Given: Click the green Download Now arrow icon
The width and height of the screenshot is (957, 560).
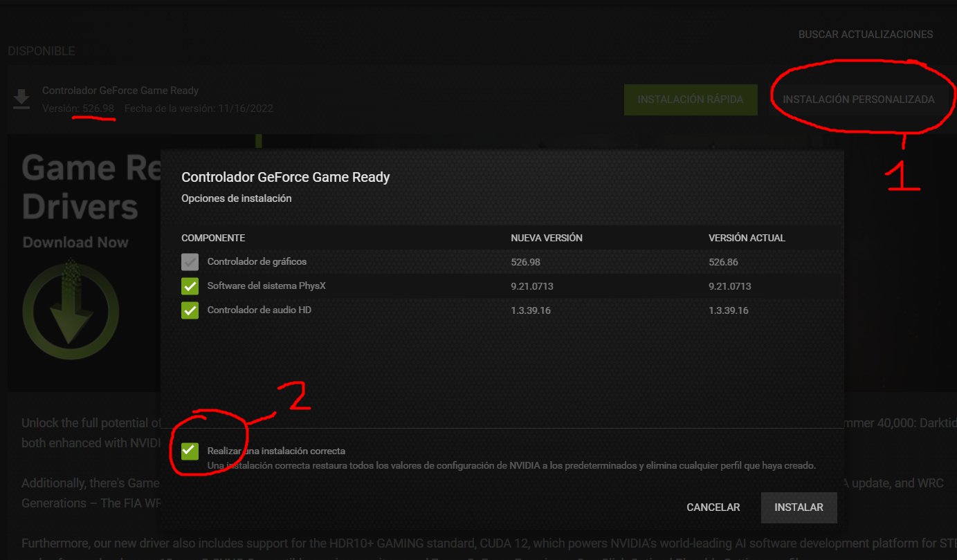Looking at the screenshot, I should coord(71,310).
